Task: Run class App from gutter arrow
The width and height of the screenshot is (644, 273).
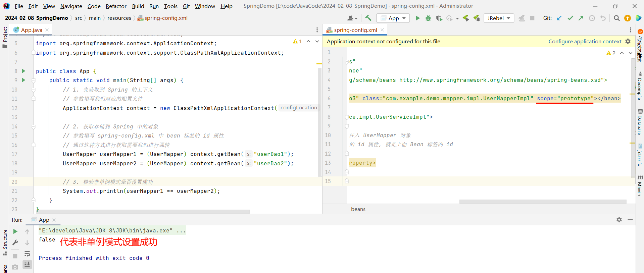Action: tap(23, 71)
